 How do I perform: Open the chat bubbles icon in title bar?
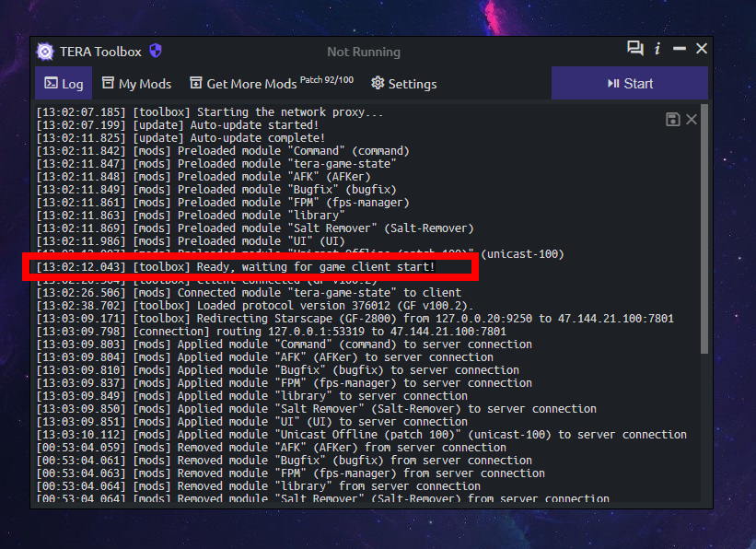click(x=635, y=49)
